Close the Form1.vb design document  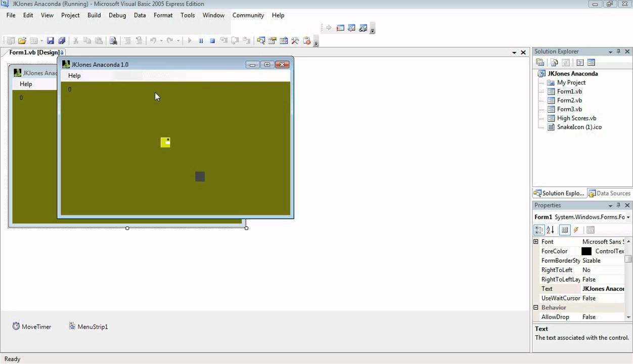pyautogui.click(x=523, y=53)
